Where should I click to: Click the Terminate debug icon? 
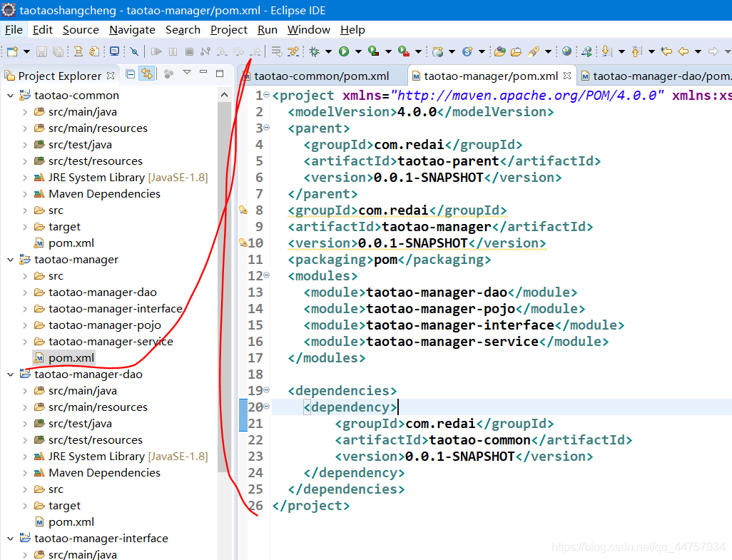click(x=189, y=51)
